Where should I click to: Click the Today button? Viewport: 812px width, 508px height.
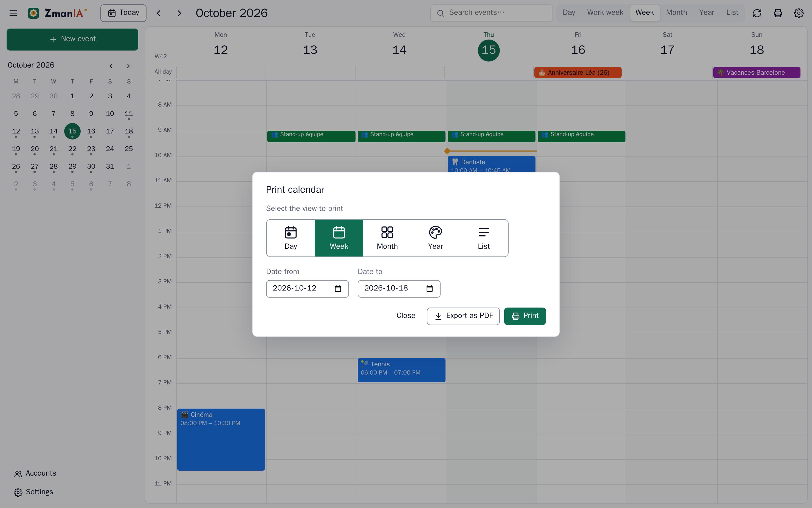(123, 13)
